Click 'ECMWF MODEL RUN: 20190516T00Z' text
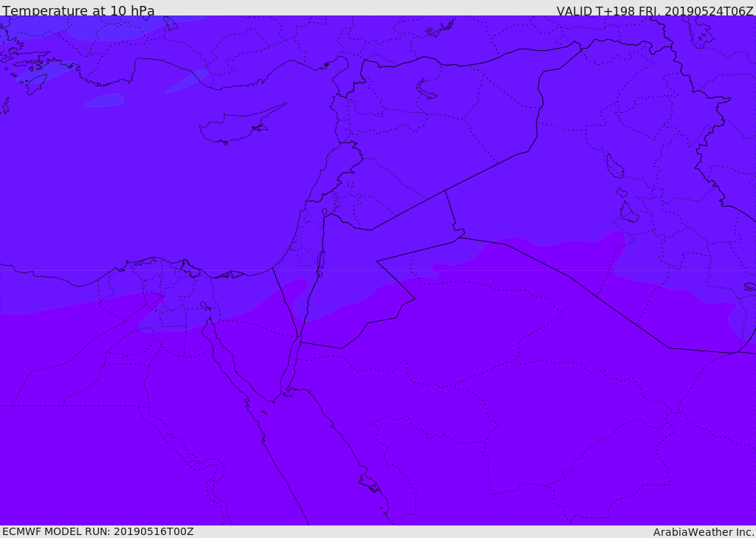756x538 pixels. (98, 531)
